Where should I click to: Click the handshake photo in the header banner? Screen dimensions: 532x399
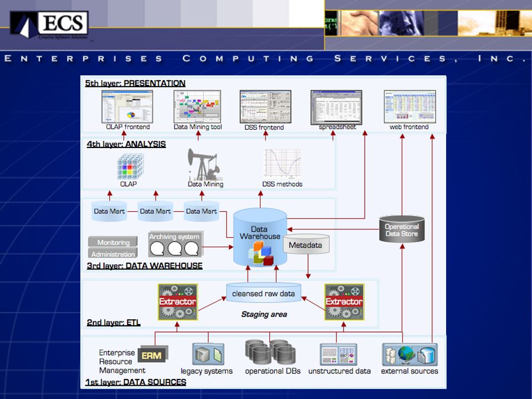point(359,23)
